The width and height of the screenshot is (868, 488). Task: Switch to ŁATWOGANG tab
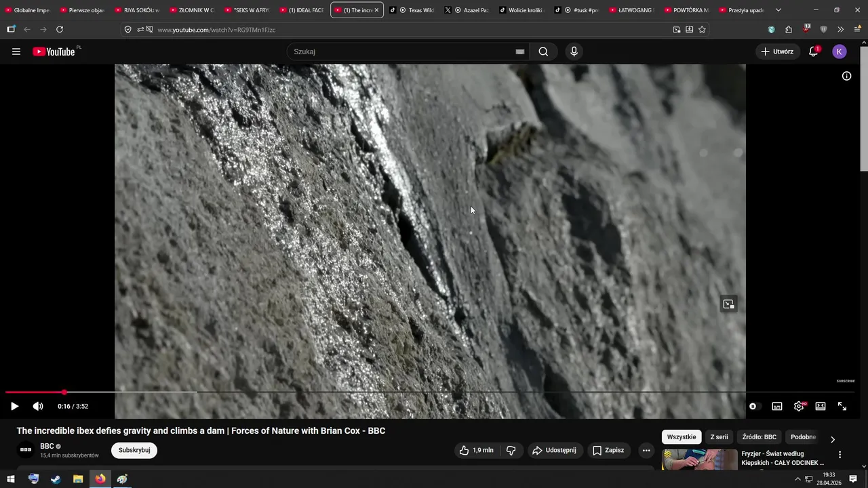click(631, 10)
